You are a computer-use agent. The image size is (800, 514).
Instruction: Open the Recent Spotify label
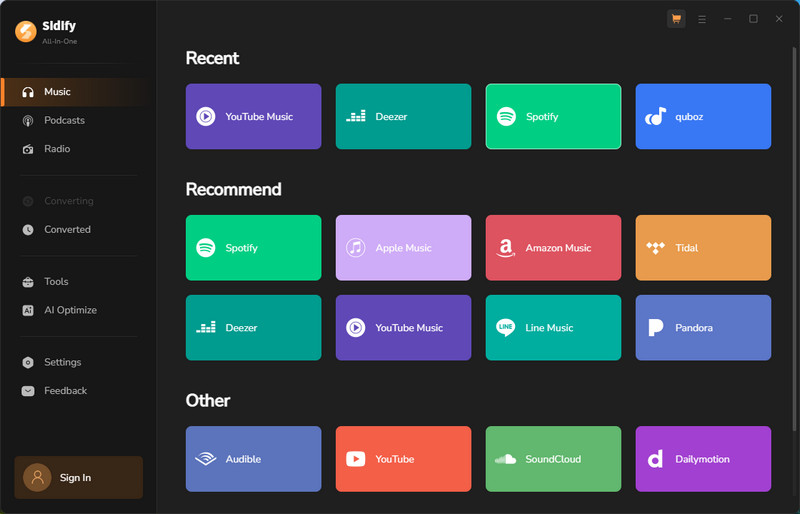[x=542, y=117]
